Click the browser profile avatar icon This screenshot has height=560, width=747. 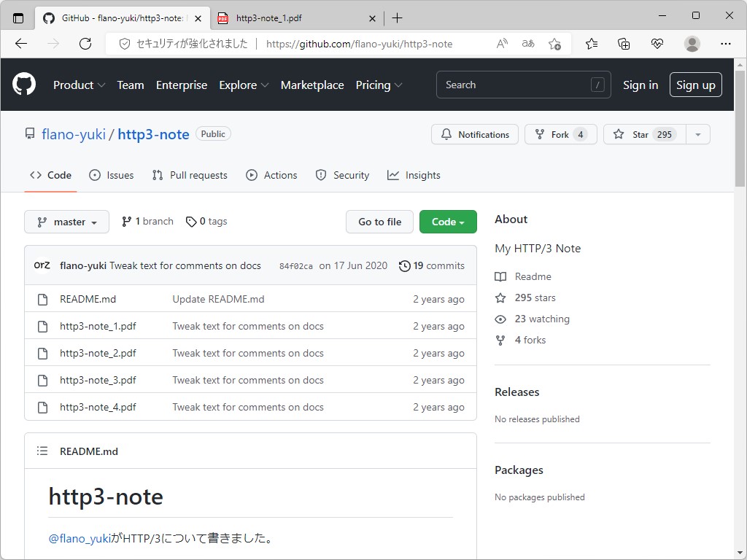[692, 44]
